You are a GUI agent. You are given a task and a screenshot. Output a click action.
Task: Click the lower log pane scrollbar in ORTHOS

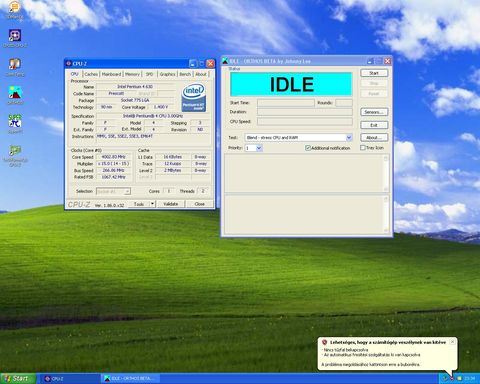[386, 214]
